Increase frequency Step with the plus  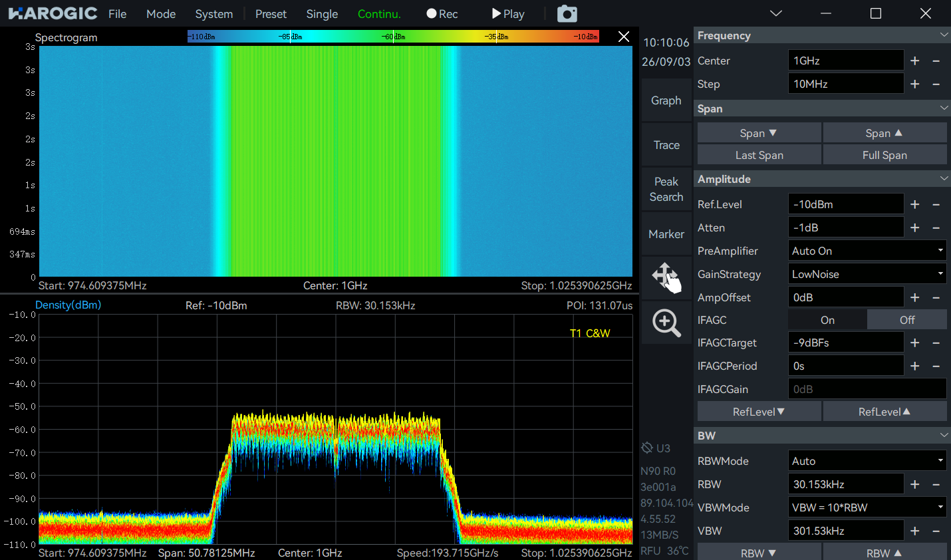click(x=915, y=84)
